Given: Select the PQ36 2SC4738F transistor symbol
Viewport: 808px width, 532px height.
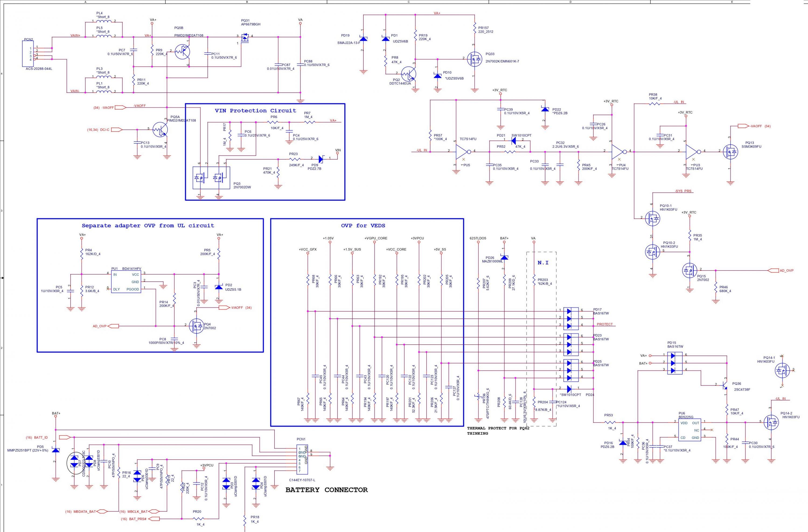Looking at the screenshot, I should (x=725, y=385).
